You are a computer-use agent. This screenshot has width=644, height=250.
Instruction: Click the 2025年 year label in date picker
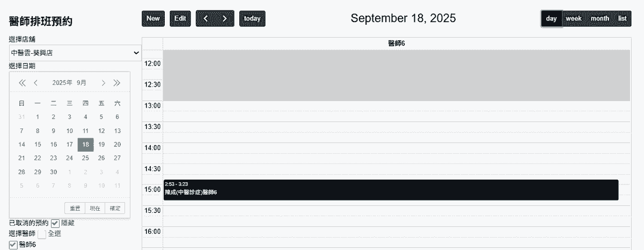point(62,83)
